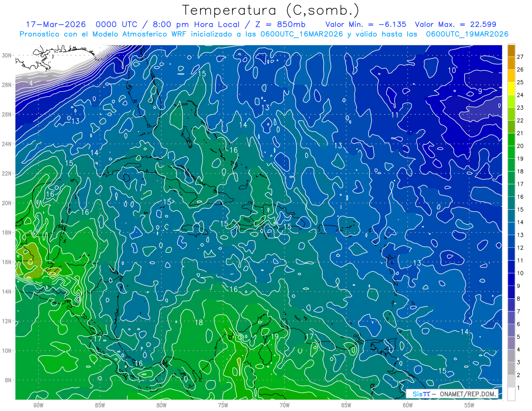Viewport: 532px width, 411px height.
Task: Click the '60W' longitude label
Action: coord(408,405)
